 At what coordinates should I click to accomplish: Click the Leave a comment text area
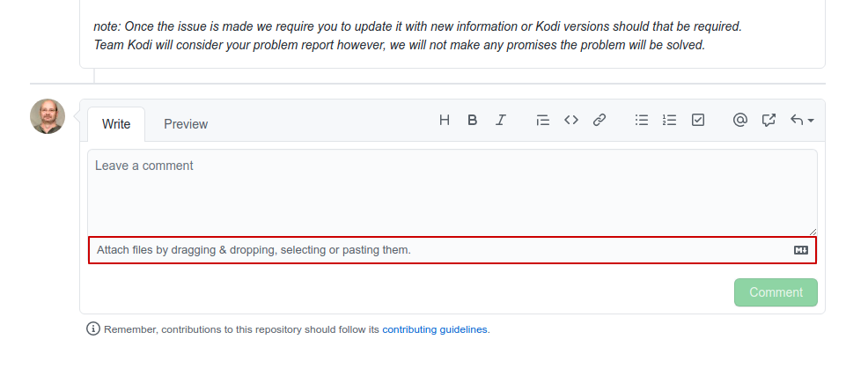[x=452, y=192]
